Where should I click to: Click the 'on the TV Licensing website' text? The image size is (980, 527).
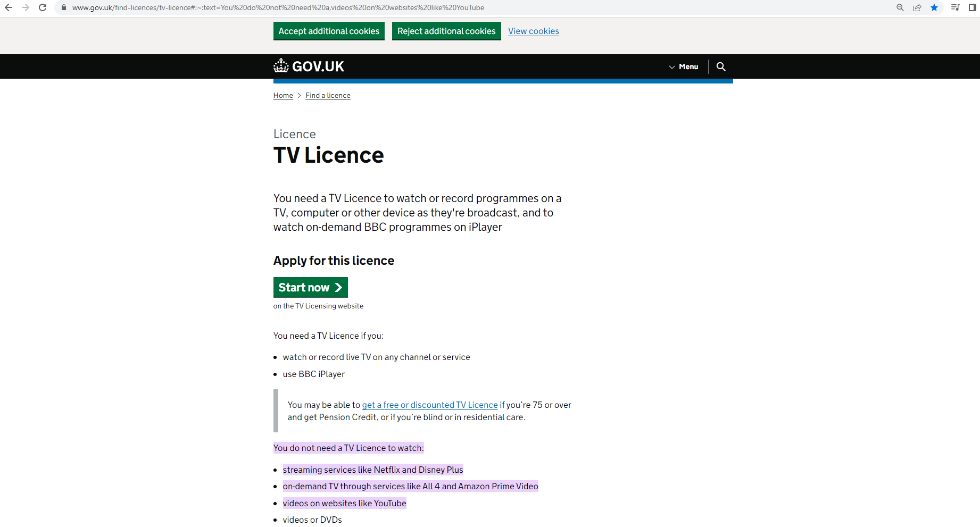pos(318,306)
